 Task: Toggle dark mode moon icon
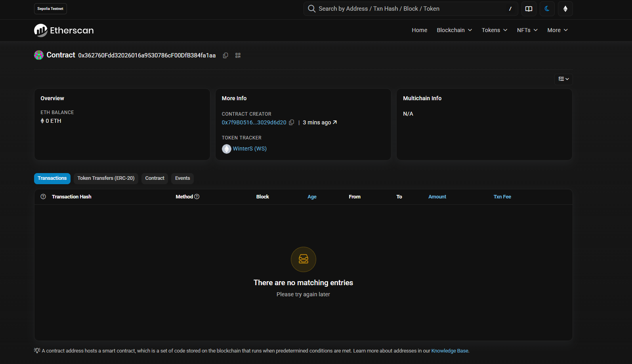[x=547, y=9]
